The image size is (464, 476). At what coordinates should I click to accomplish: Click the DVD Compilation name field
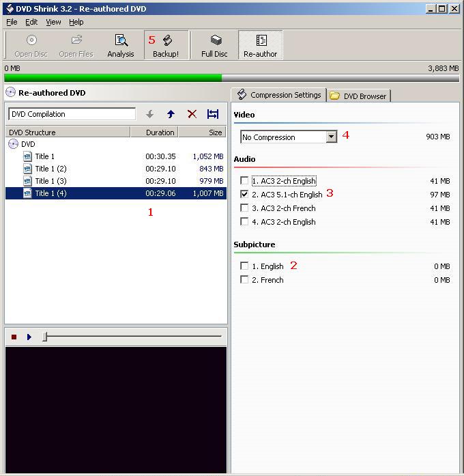click(72, 114)
